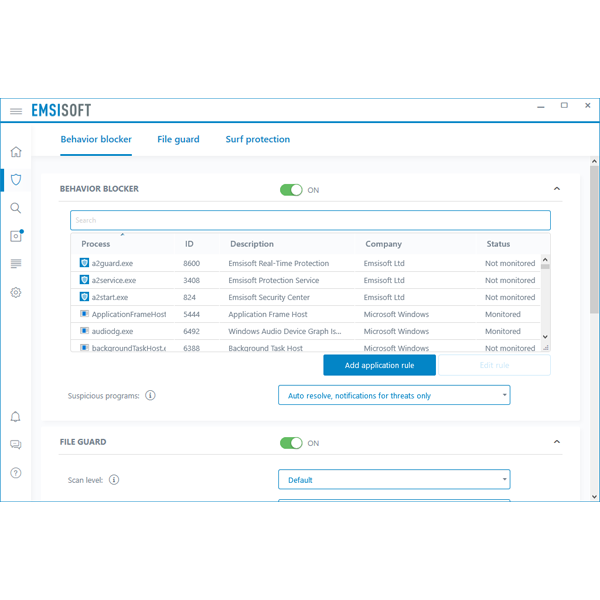
Task: Open the Help question mark icon
Action: (16, 473)
